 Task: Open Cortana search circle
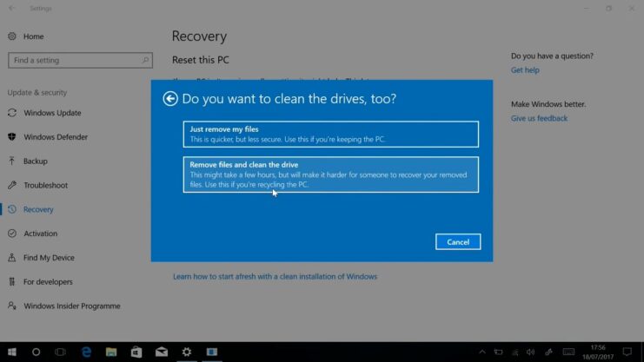click(37, 352)
